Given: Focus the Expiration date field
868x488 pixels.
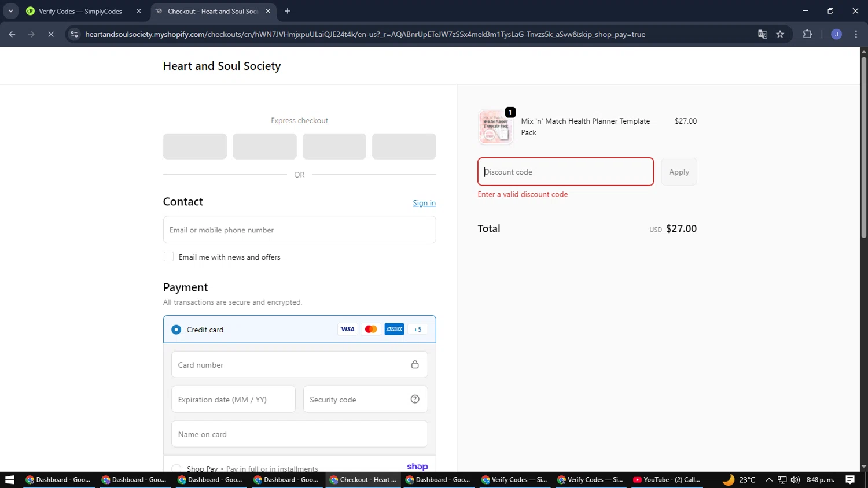Looking at the screenshot, I should click(233, 400).
